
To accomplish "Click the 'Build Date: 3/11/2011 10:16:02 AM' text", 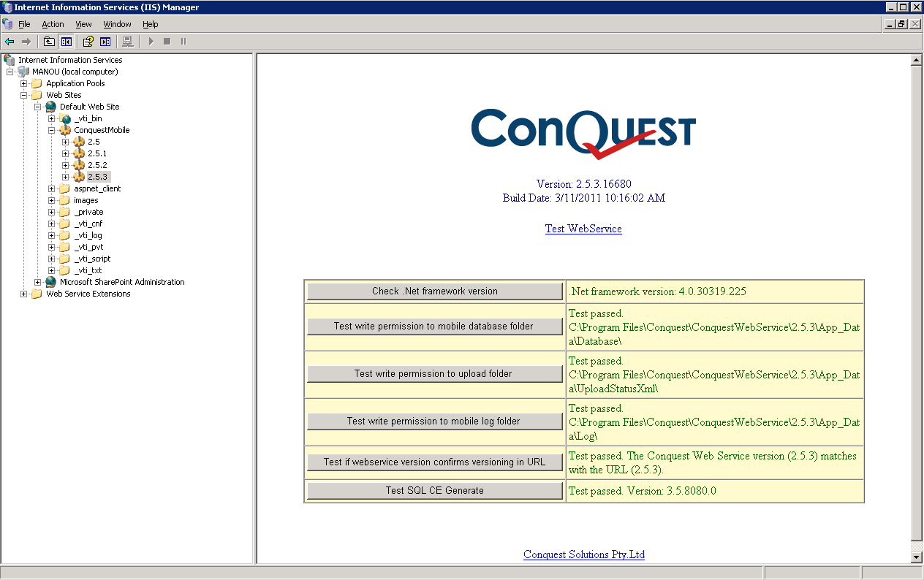I will (x=584, y=198).
